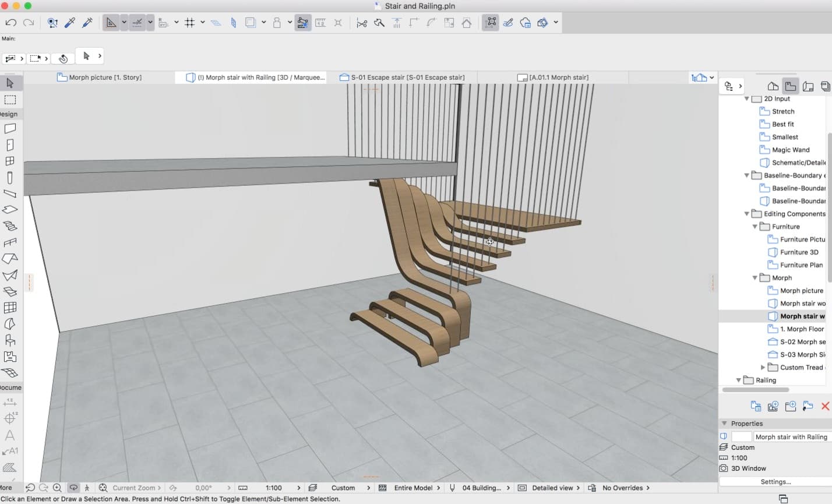Open the Morph picture [1. Story] tab
Screen dimensions: 832x504
pos(99,77)
